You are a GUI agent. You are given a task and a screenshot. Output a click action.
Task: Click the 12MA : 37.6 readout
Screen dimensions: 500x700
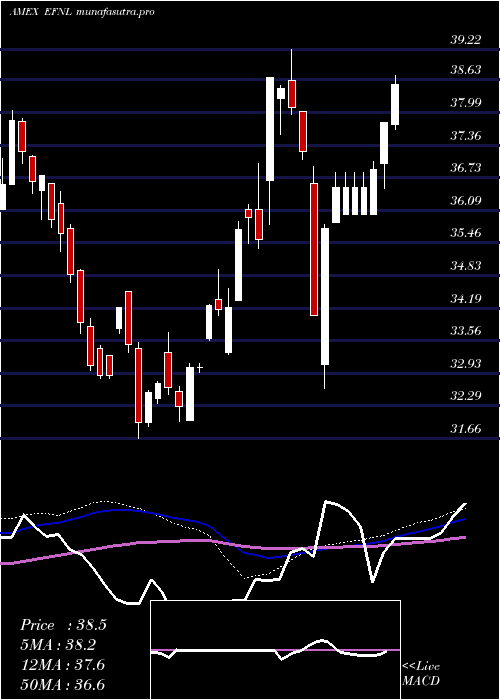click(x=62, y=665)
